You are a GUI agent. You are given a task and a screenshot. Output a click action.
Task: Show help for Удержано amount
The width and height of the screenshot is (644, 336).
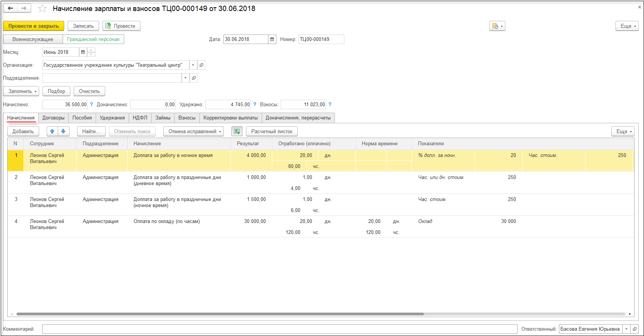pyautogui.click(x=255, y=104)
